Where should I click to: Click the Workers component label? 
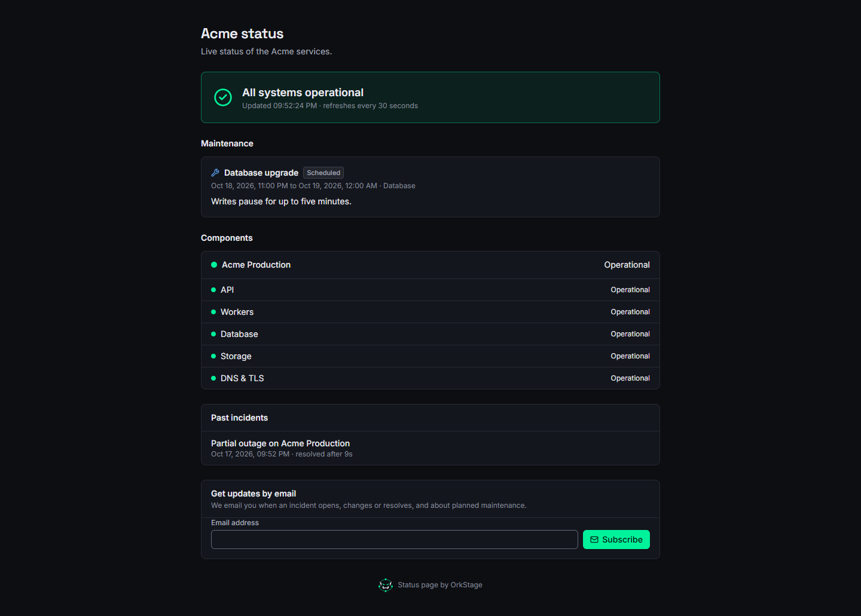[237, 312]
